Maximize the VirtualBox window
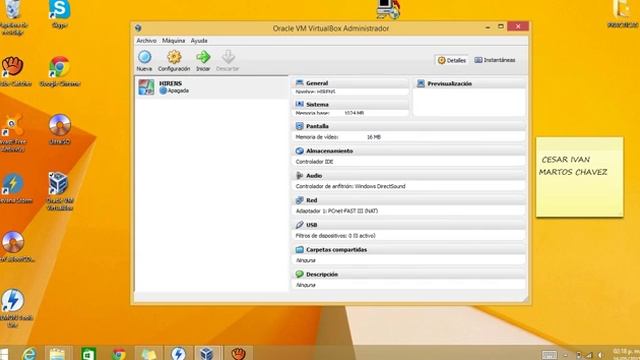640x360 pixels. coord(501,27)
